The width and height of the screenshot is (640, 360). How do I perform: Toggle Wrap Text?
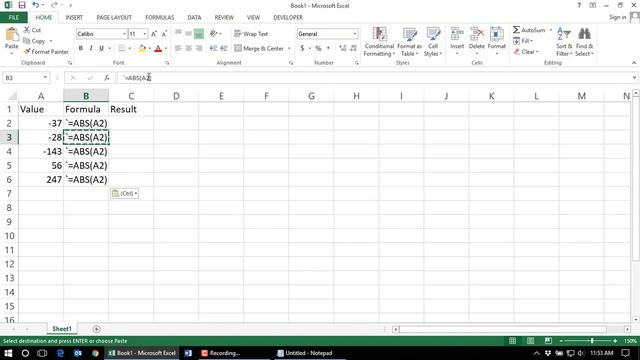coord(251,34)
